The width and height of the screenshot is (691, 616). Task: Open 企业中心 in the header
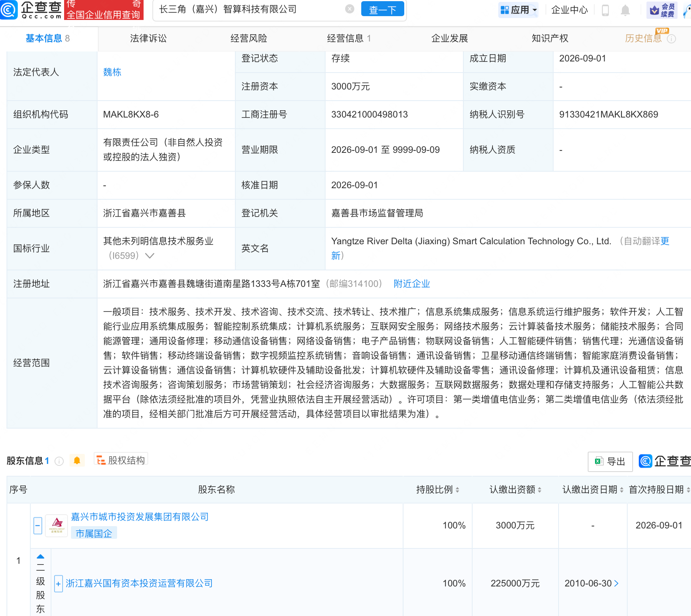point(569,10)
